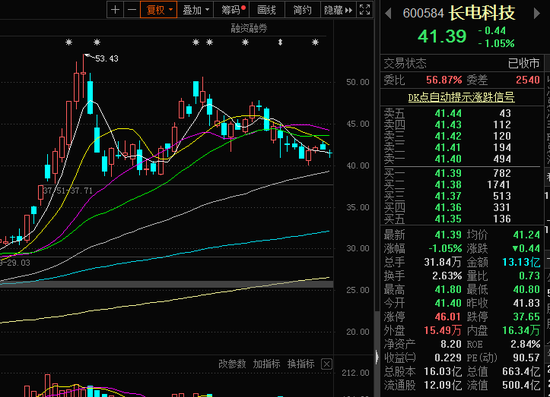Click 加指标 to add indicator
Viewport: 550px width, 397px height.
coord(267,364)
